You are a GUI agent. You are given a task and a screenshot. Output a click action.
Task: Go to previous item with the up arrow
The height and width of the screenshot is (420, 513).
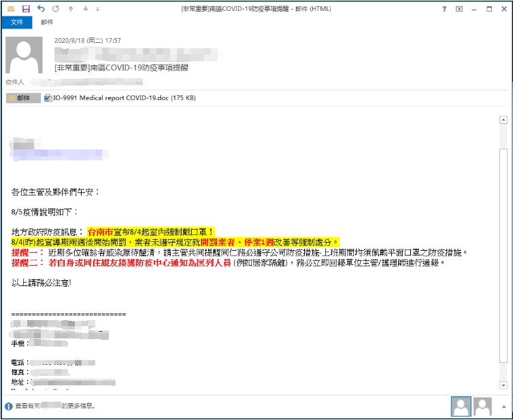click(x=71, y=9)
